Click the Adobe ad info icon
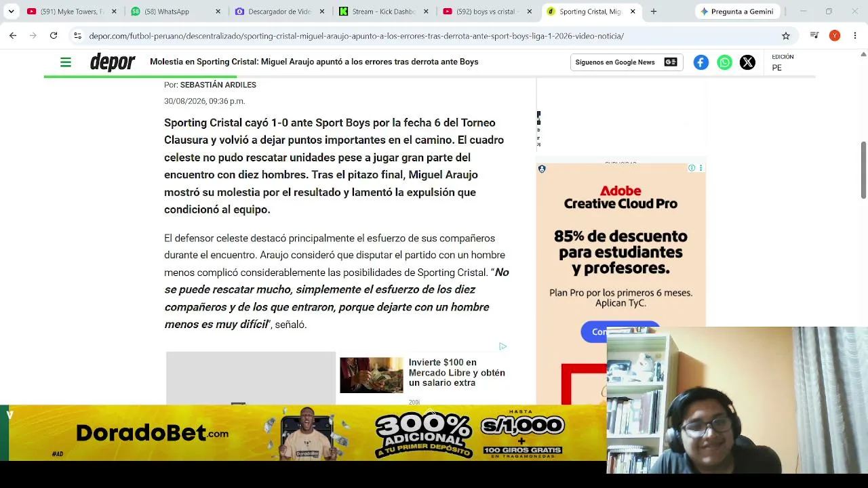868x488 pixels. tap(692, 168)
